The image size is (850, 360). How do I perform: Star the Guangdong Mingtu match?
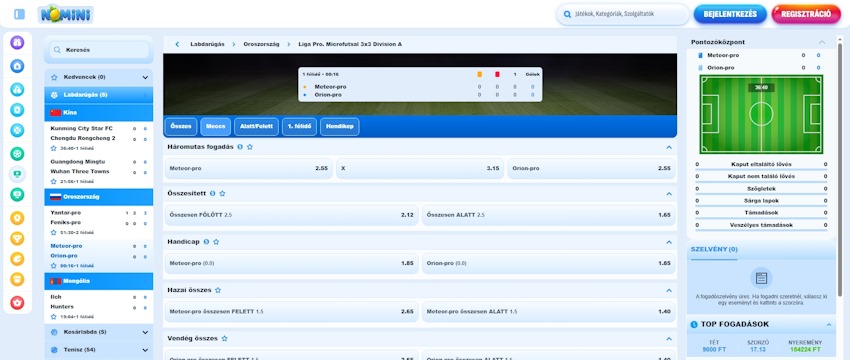coord(54,182)
